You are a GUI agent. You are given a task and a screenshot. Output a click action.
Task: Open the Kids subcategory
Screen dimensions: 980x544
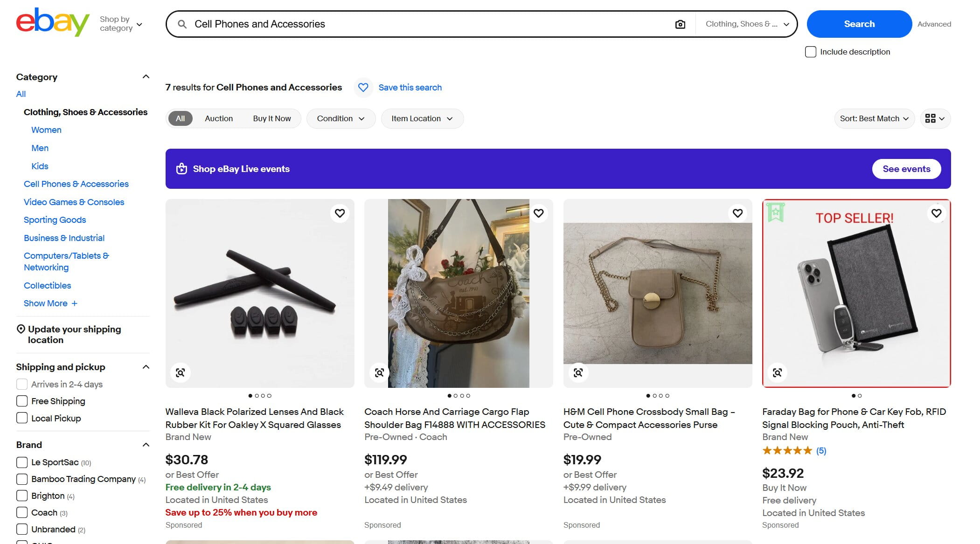click(40, 166)
